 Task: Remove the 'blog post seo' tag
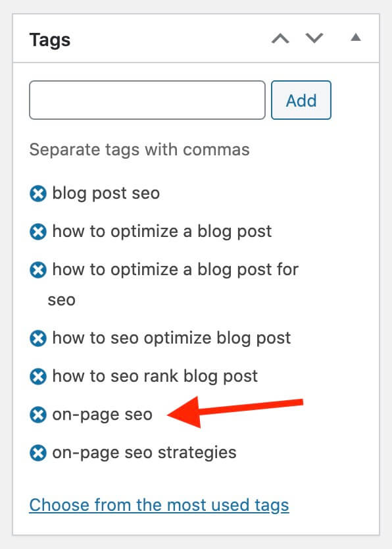(x=37, y=194)
